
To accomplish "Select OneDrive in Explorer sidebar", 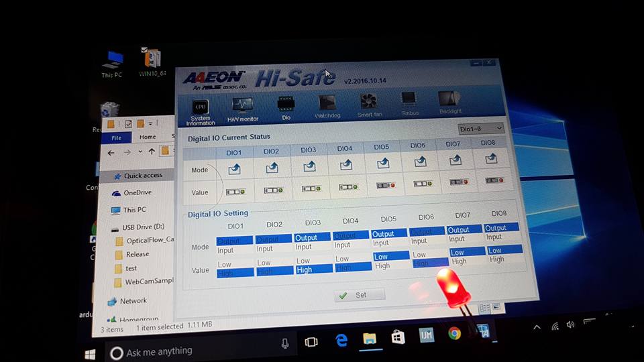I will point(132,192).
